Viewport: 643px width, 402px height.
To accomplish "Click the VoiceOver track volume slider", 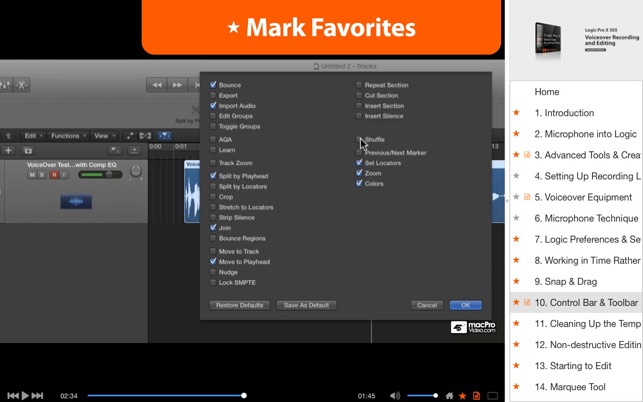I will (100, 175).
